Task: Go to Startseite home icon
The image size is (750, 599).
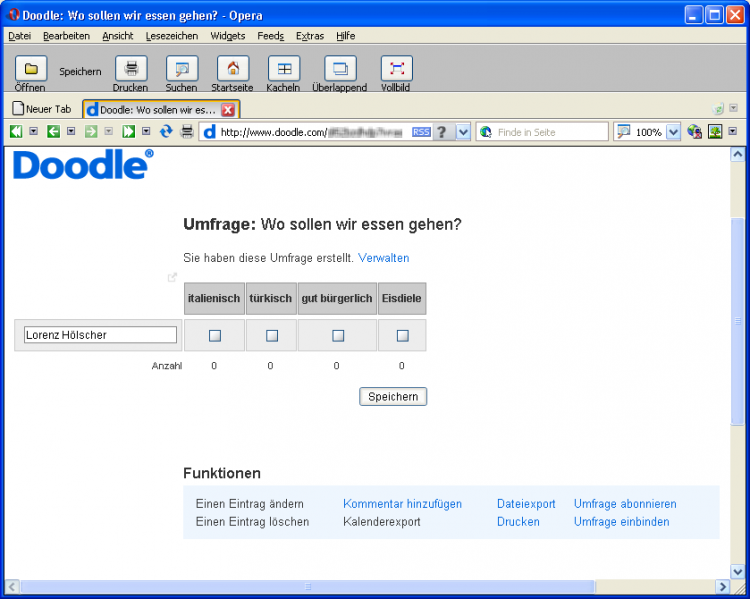Action: point(233,68)
